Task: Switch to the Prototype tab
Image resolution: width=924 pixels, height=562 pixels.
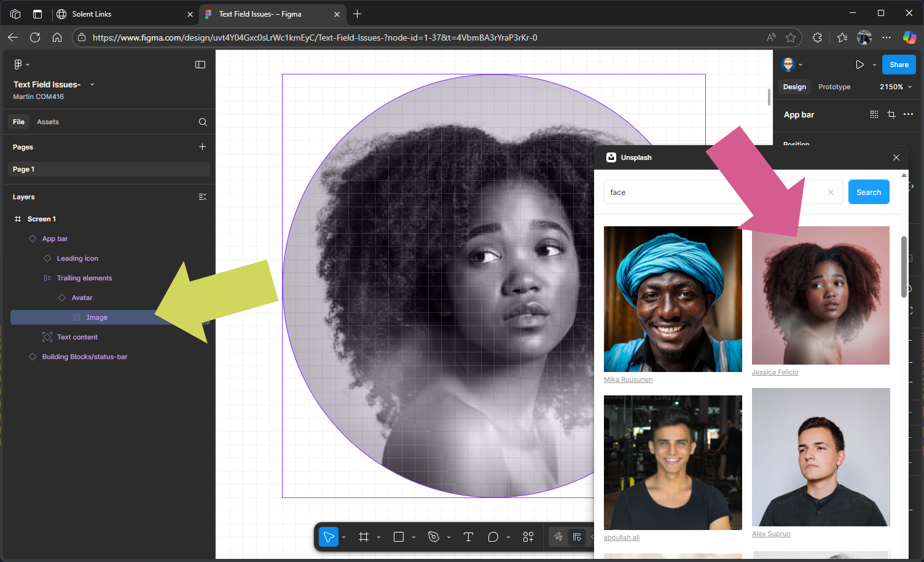Action: tap(834, 87)
